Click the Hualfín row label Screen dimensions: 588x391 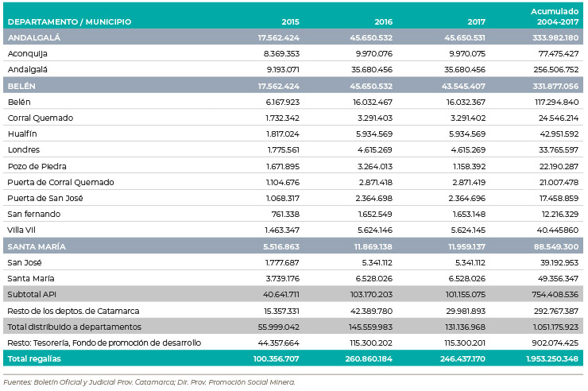(x=22, y=134)
